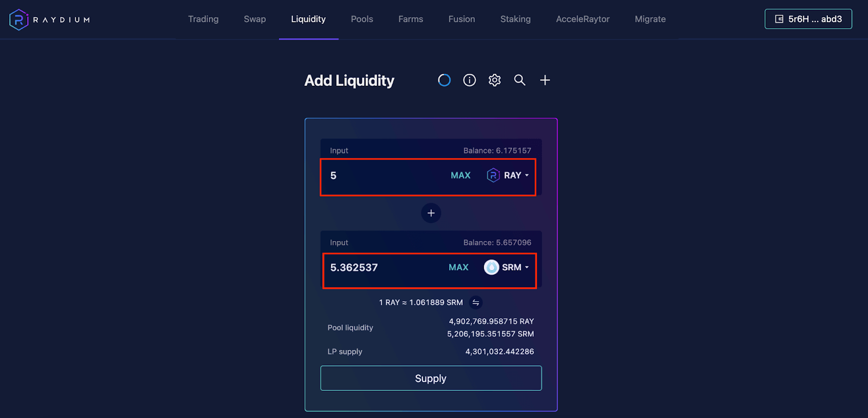The image size is (868, 418).
Task: Click the magnifier search icon
Action: coord(520,80)
